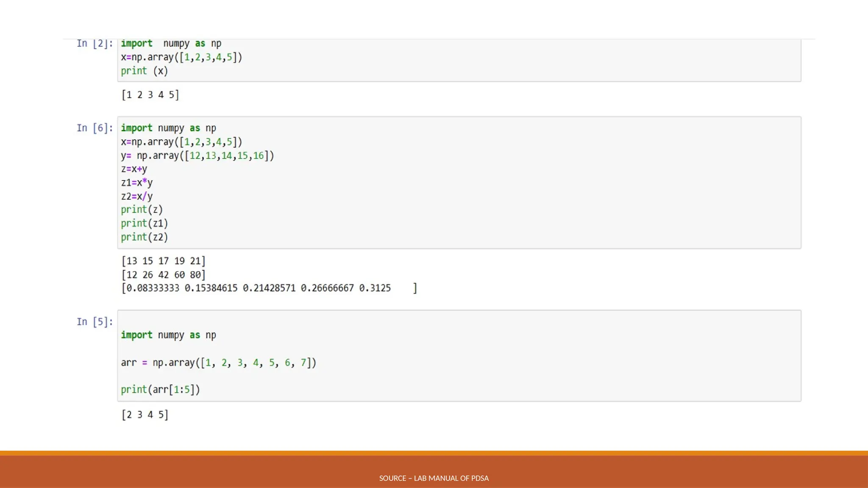Click the SOURCE – LAB MANUAL OF PDSA footer
The height and width of the screenshot is (488, 868).
pyautogui.click(x=434, y=478)
